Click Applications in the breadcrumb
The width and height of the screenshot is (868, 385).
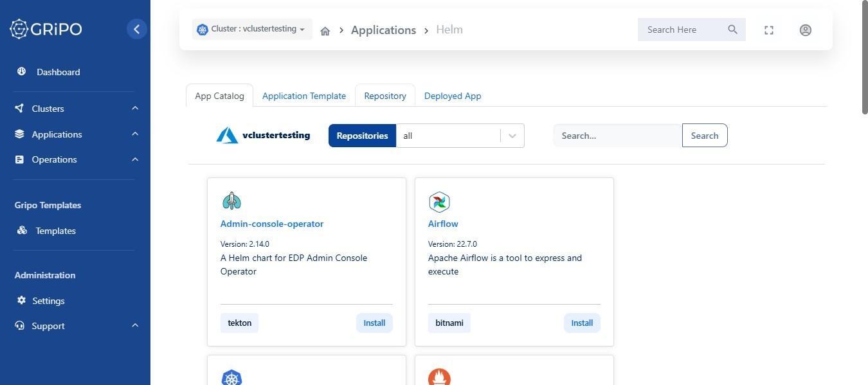click(383, 30)
